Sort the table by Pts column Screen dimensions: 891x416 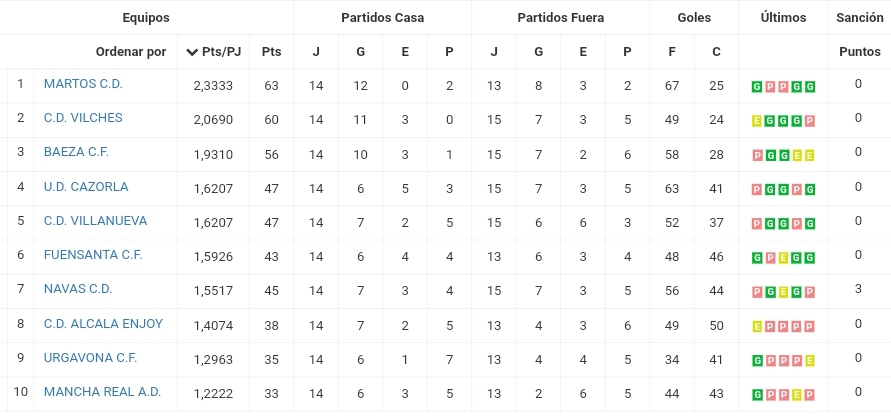[272, 52]
